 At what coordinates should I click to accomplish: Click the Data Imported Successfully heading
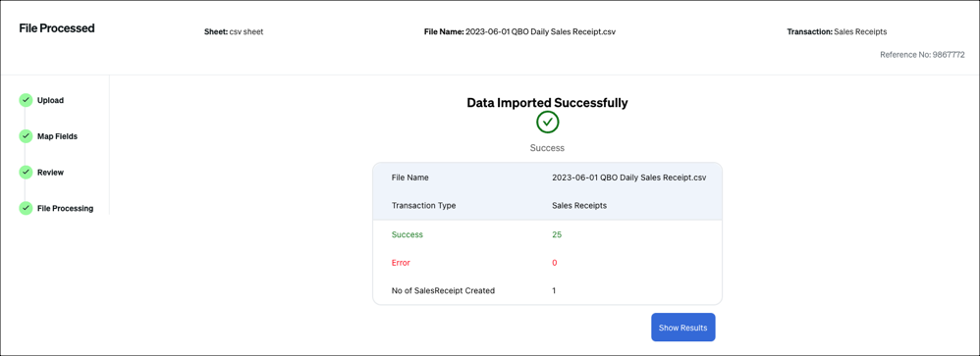[548, 103]
